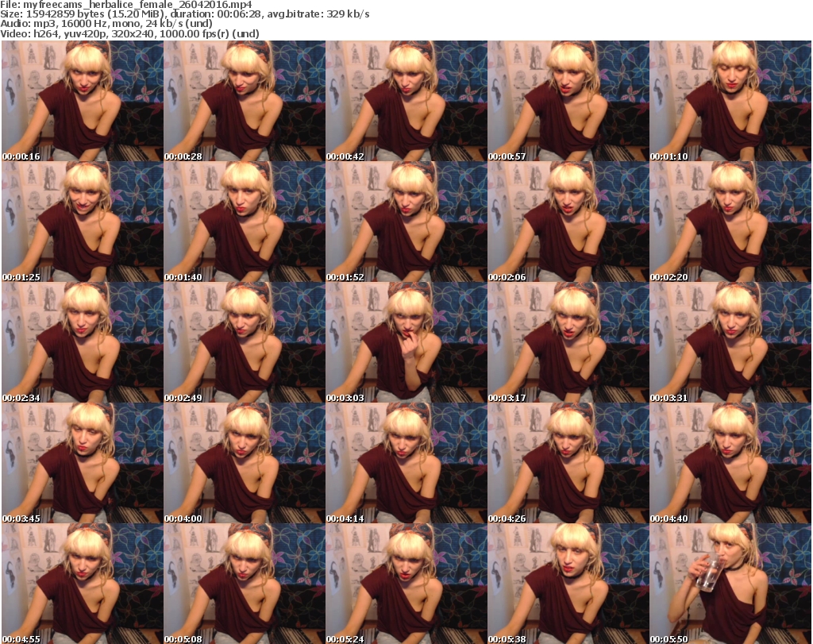
Task: Click the 'Audio: mp3, 16000 Hz' line
Action: pyautogui.click(x=106, y=24)
